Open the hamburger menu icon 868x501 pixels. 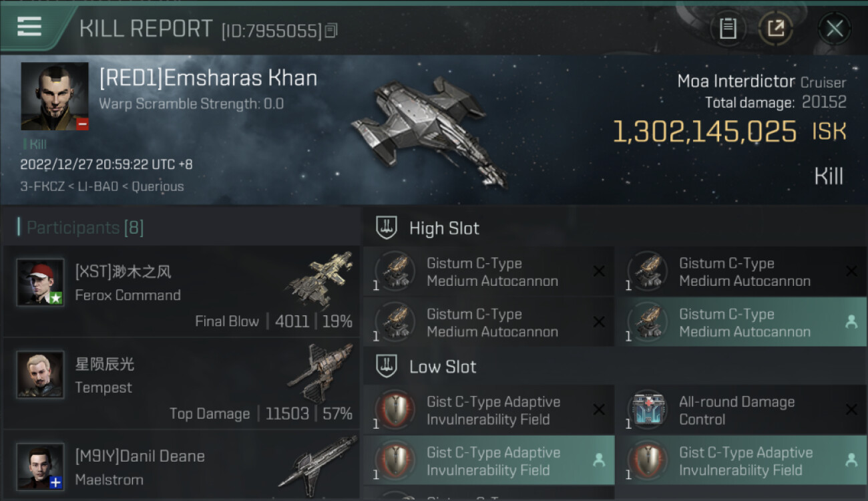coord(29,27)
